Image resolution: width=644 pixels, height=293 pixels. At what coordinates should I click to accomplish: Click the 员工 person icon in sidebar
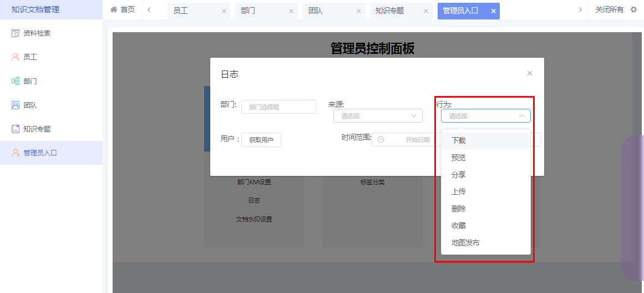point(16,57)
